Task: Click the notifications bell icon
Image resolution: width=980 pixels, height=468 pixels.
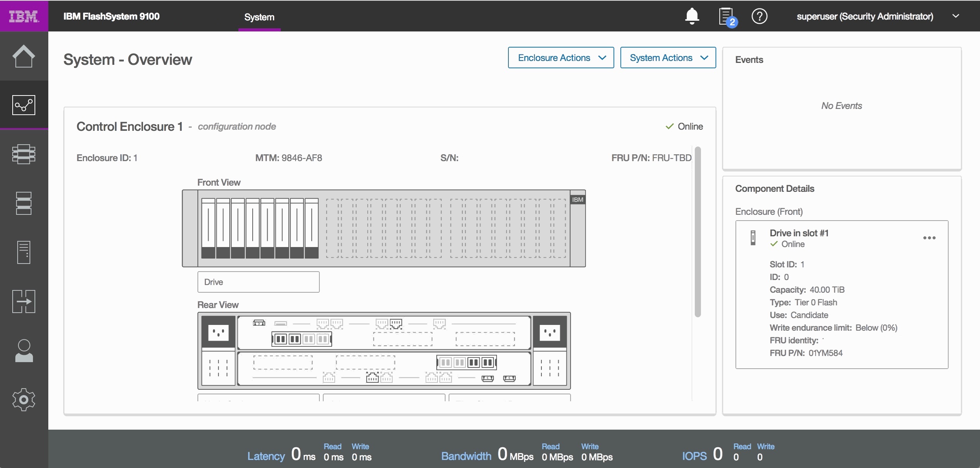Action: coord(692,16)
